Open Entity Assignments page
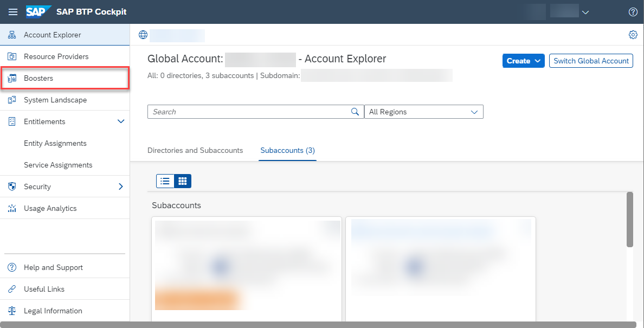This screenshot has height=328, width=644. click(x=65, y=143)
